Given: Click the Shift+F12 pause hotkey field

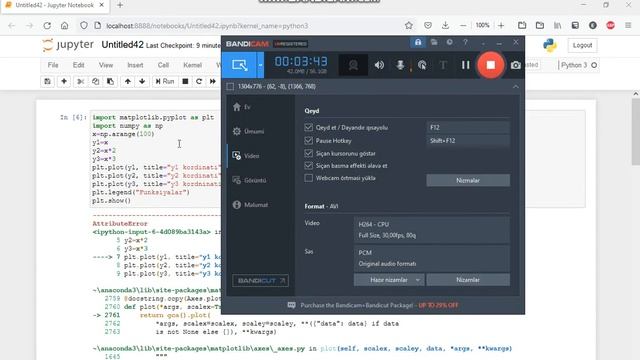Looking at the screenshot, I should pyautogui.click(x=468, y=140).
